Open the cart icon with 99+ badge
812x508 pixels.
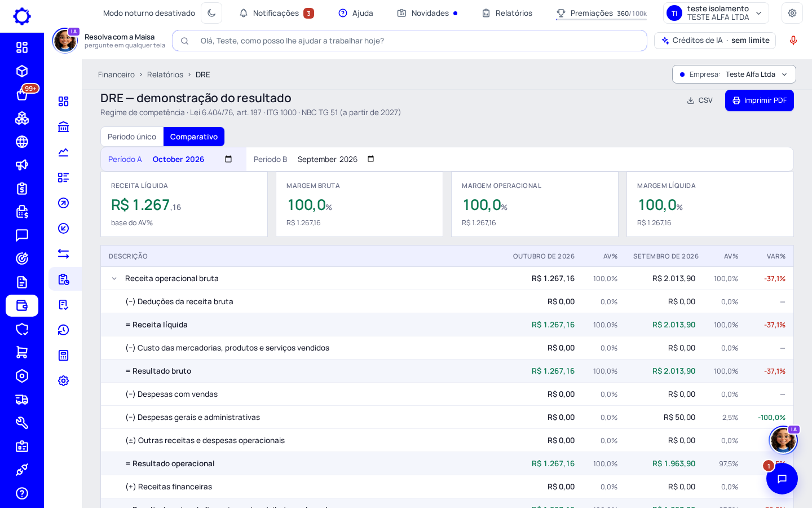(22, 95)
